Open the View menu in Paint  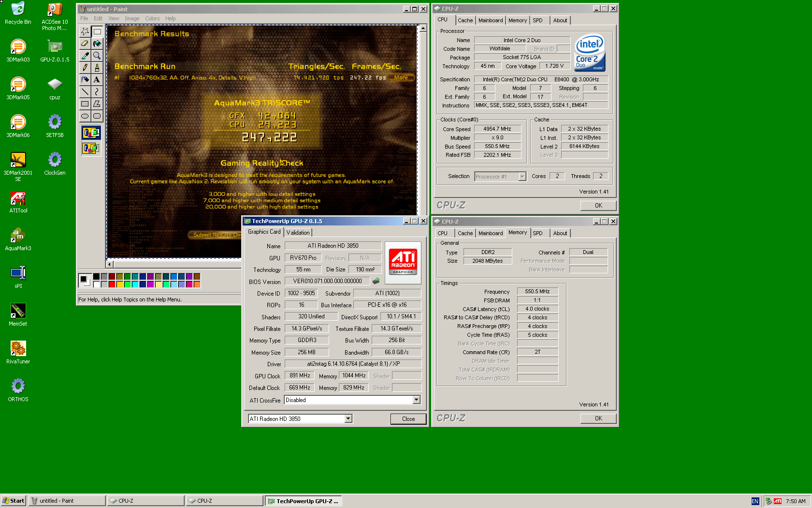coord(114,18)
